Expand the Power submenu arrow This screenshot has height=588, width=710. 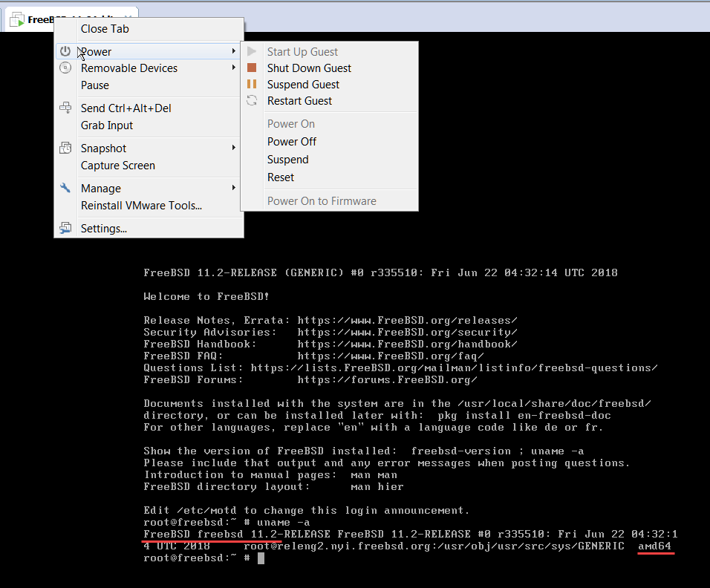(234, 51)
